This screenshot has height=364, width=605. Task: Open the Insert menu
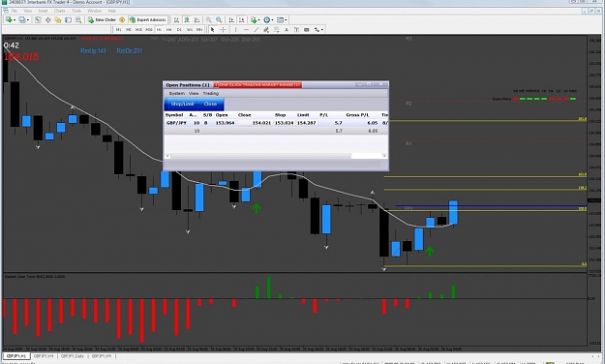43,11
